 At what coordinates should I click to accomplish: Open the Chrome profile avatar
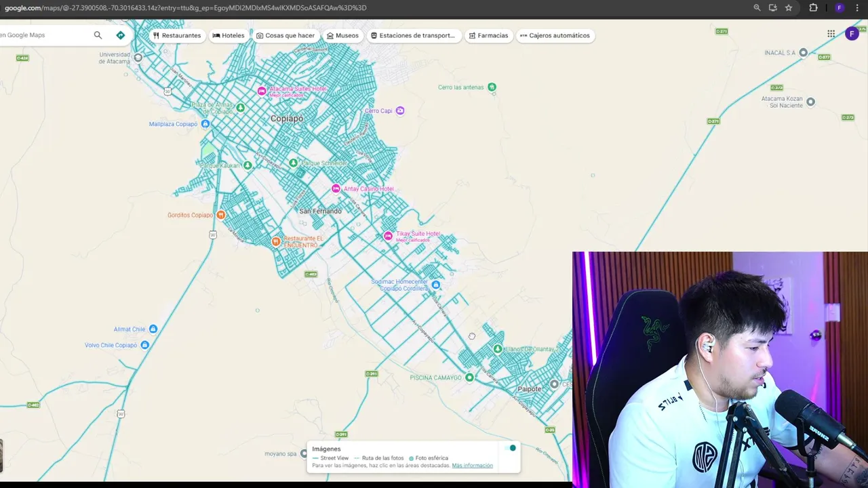[840, 7]
